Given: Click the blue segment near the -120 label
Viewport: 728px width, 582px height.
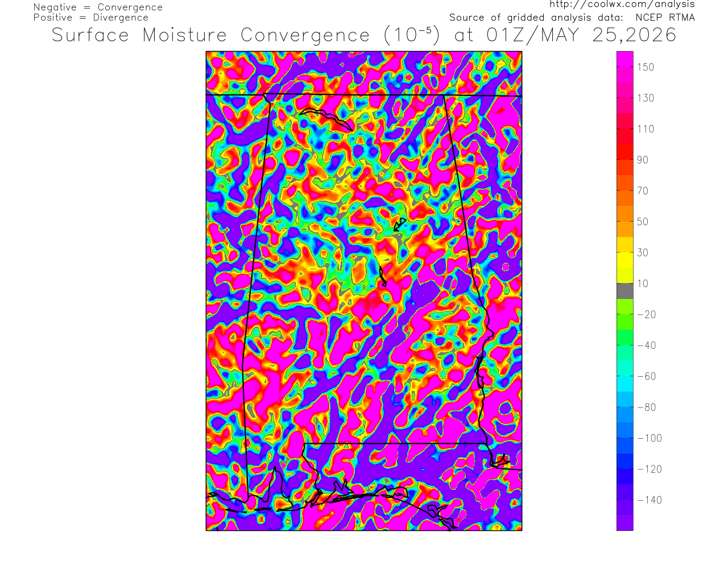Looking at the screenshot, I should (624, 468).
